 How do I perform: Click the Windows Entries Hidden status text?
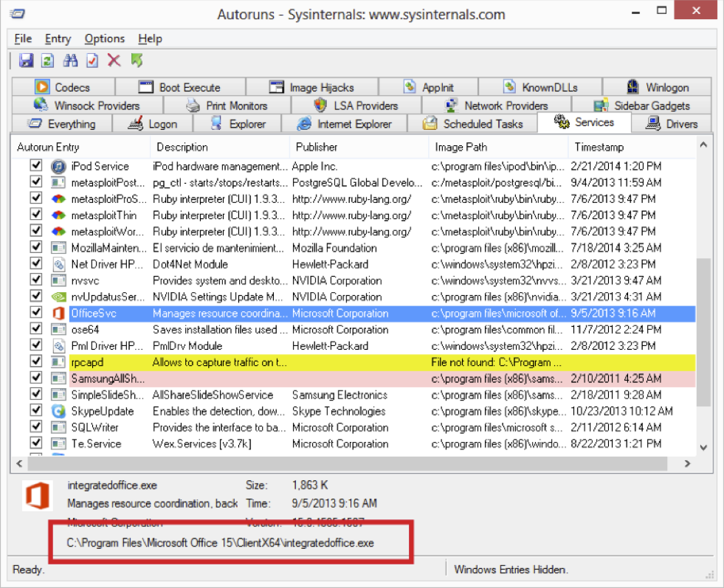(x=511, y=570)
